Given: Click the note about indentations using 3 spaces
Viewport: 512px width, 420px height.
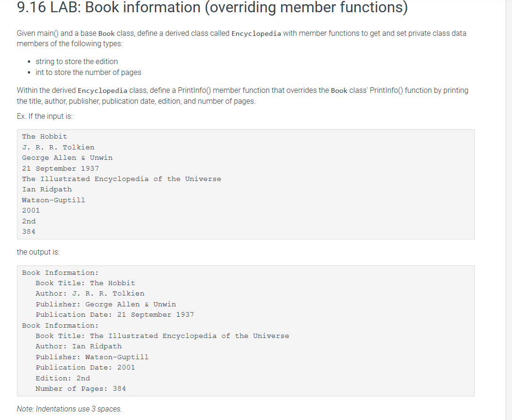Looking at the screenshot, I should 69,409.
